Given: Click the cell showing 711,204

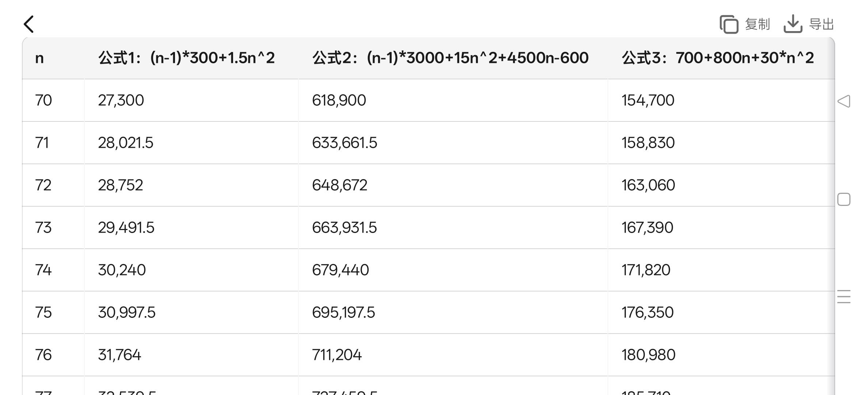Looking at the screenshot, I should tap(337, 355).
